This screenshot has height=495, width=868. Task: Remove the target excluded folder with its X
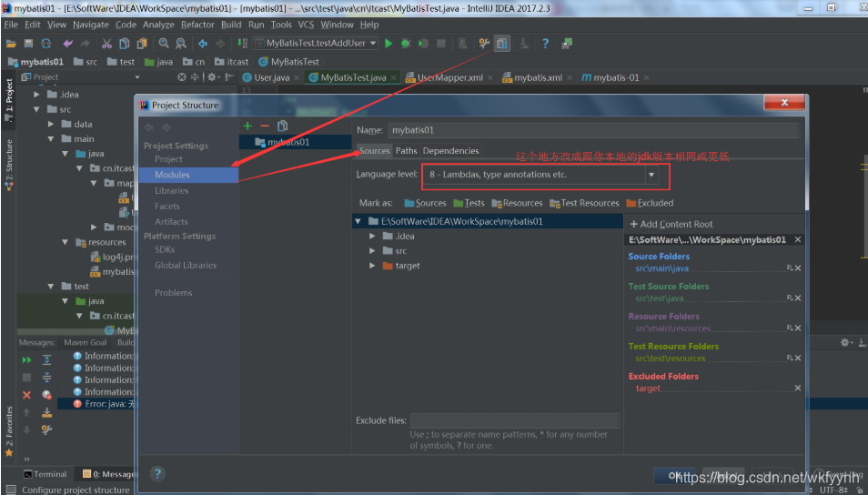798,389
